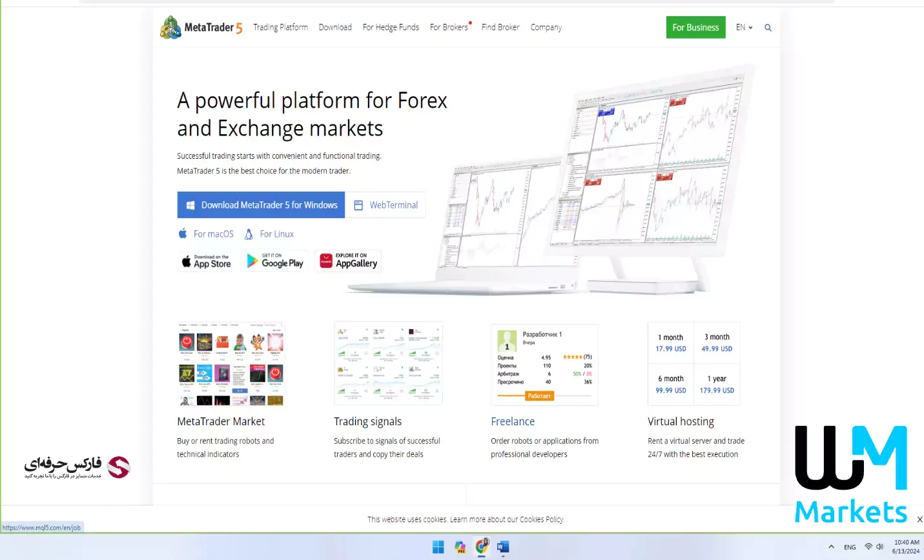
Task: Expand the EN language dropdown
Action: point(744,27)
